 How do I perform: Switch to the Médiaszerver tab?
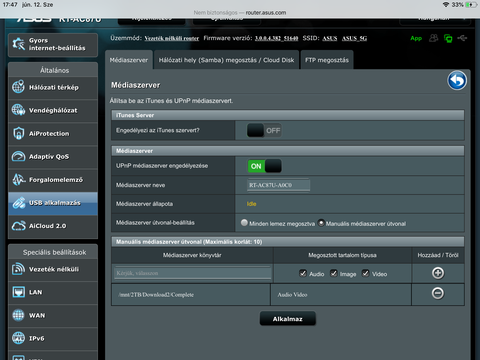pyautogui.click(x=129, y=60)
